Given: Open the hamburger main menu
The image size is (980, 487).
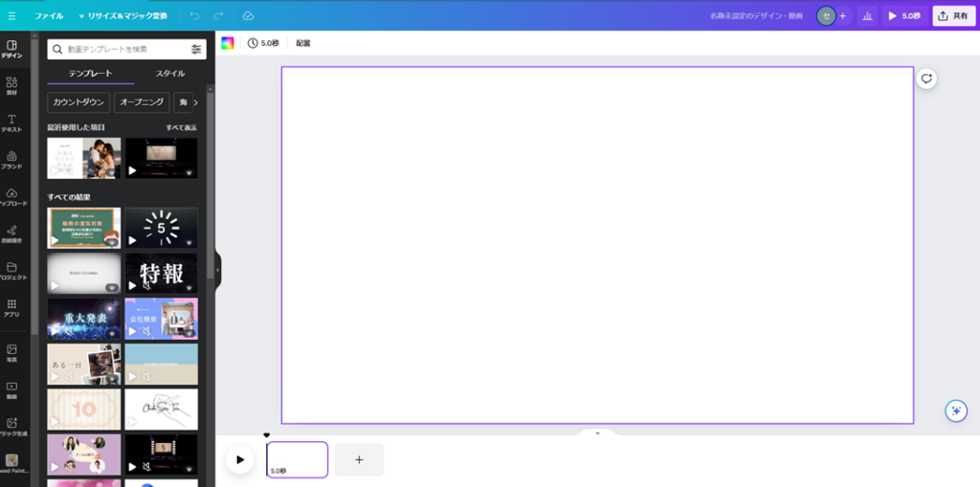Looking at the screenshot, I should coord(11,16).
